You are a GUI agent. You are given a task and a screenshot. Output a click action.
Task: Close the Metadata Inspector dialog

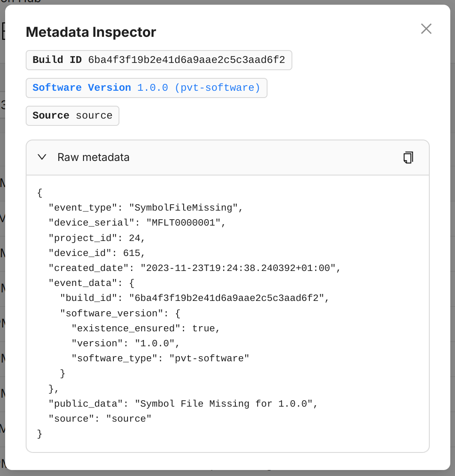[426, 29]
